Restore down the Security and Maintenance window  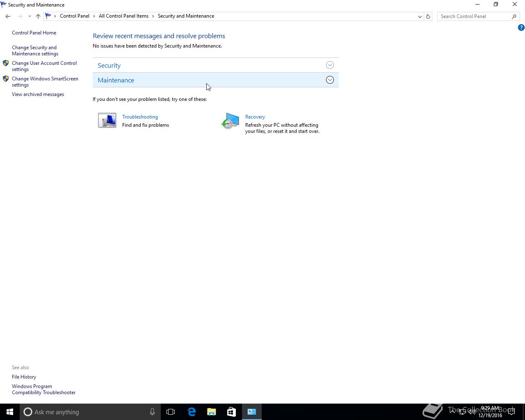pyautogui.click(x=496, y=5)
